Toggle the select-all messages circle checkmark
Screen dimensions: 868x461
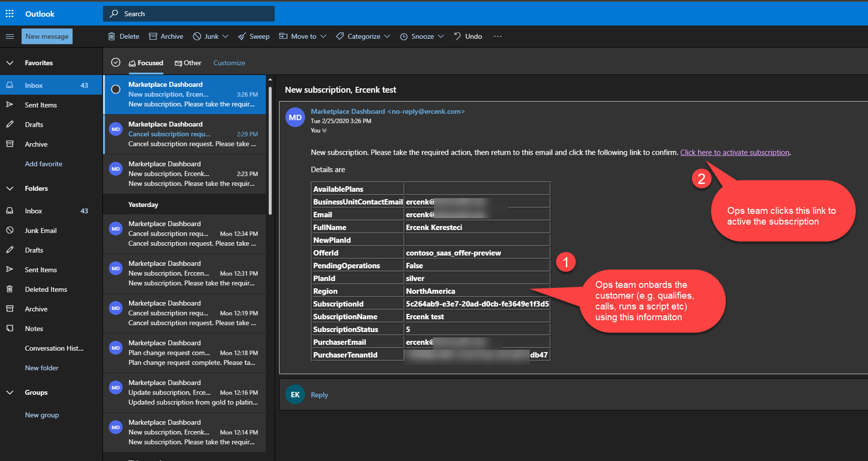pos(116,62)
